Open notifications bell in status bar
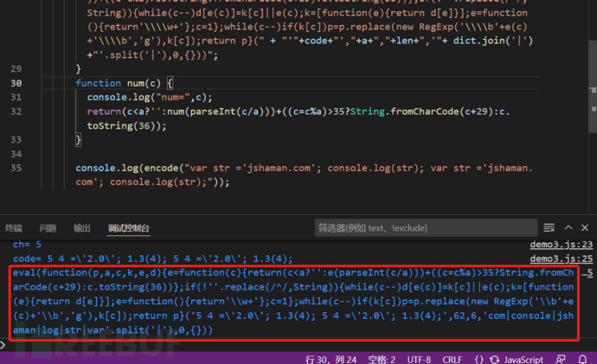Image resolution: width=597 pixels, height=364 pixels. 582,360
